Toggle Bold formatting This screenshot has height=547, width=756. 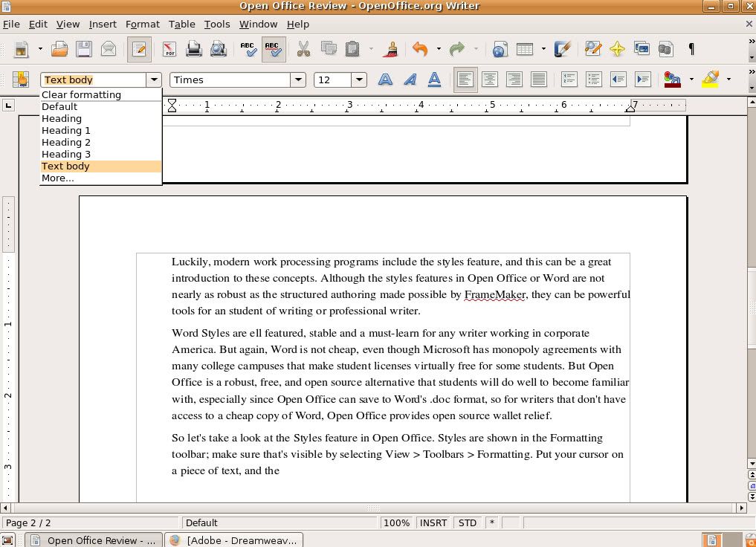(385, 80)
